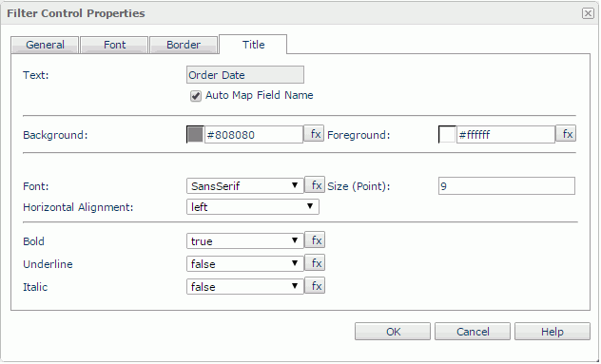This screenshot has width=601, height=364.
Task: Click the Order Date text field
Action: pos(245,75)
